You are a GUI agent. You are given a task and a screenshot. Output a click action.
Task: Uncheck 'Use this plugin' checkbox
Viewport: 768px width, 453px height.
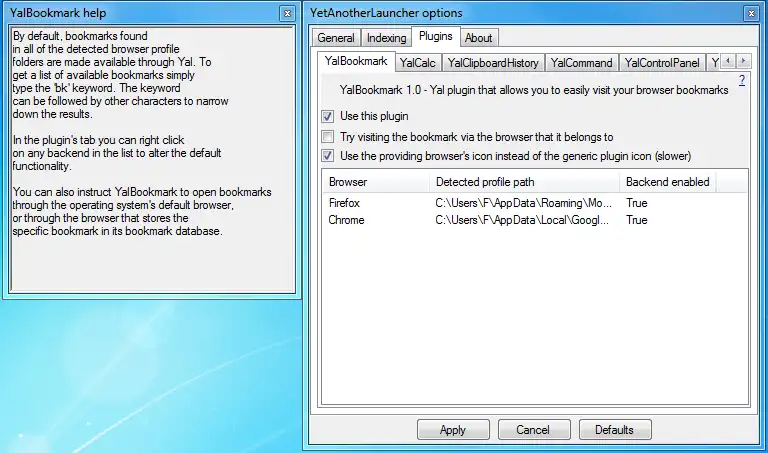click(x=328, y=116)
